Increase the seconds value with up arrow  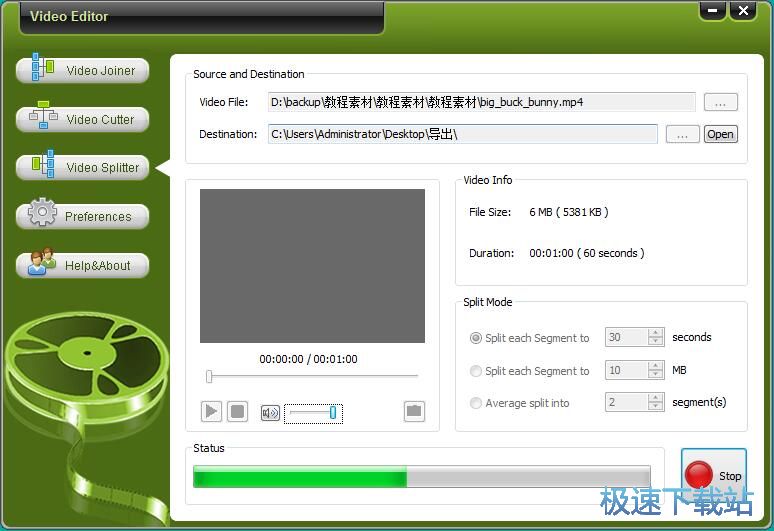(656, 333)
